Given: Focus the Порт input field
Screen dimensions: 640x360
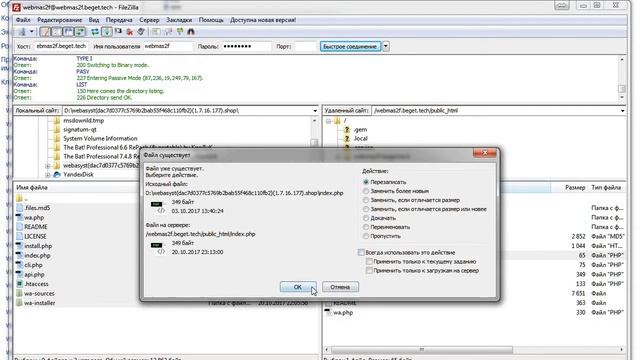Looking at the screenshot, I should [306, 47].
